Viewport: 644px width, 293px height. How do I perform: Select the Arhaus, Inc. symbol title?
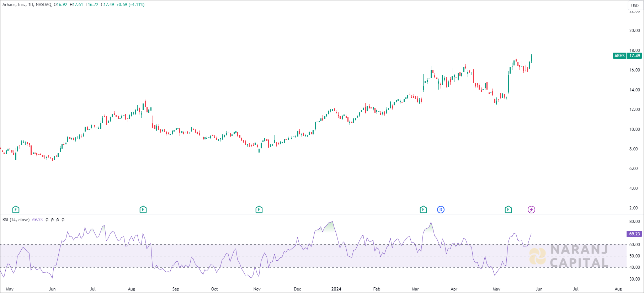click(x=14, y=5)
